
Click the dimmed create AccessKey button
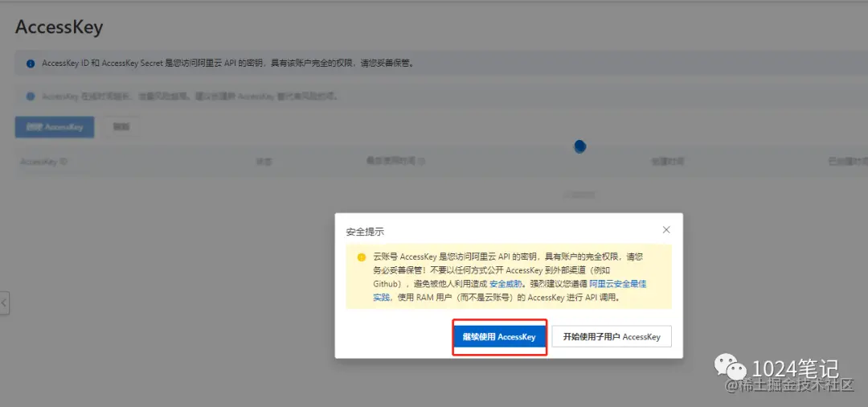(x=55, y=127)
